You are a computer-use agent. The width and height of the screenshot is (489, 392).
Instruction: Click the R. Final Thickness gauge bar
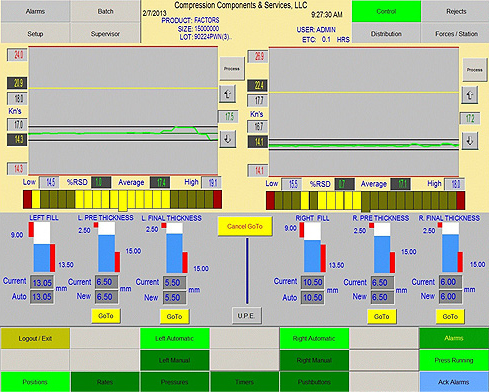[x=450, y=248]
